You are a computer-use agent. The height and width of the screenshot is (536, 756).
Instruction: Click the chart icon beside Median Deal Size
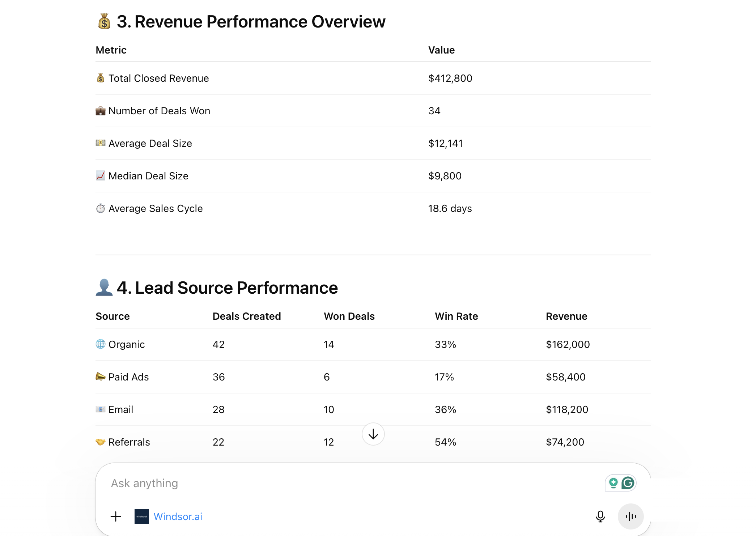click(101, 176)
